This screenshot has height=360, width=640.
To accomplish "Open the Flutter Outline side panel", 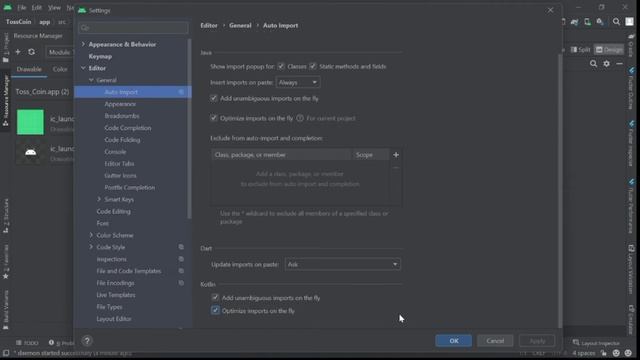I will click(x=631, y=89).
